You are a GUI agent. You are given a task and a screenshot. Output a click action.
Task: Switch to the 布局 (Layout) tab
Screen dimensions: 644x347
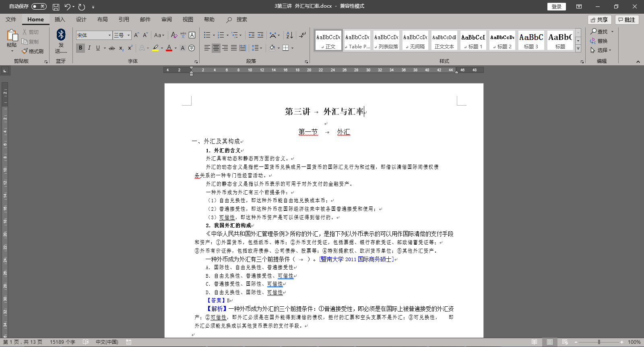pos(102,19)
